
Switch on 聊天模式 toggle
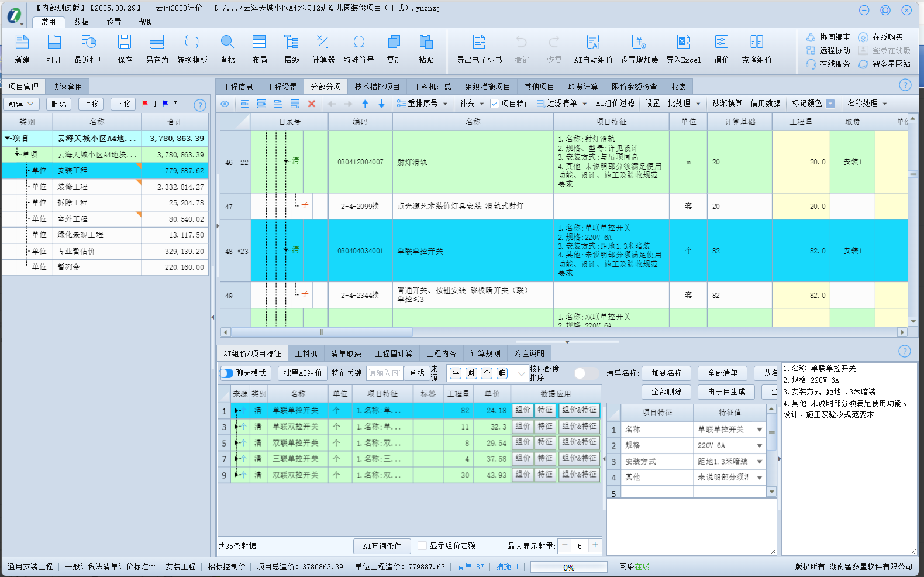pos(227,373)
